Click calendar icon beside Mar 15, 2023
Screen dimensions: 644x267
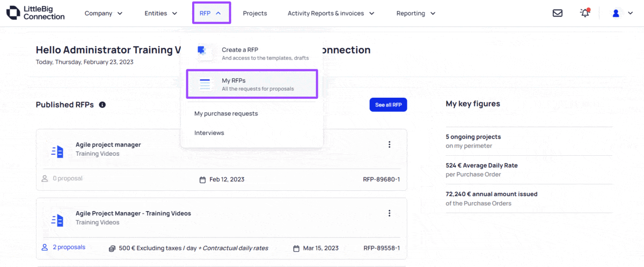tap(296, 248)
